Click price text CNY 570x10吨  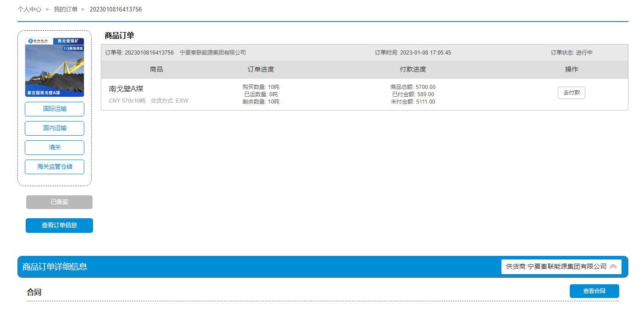pos(127,101)
